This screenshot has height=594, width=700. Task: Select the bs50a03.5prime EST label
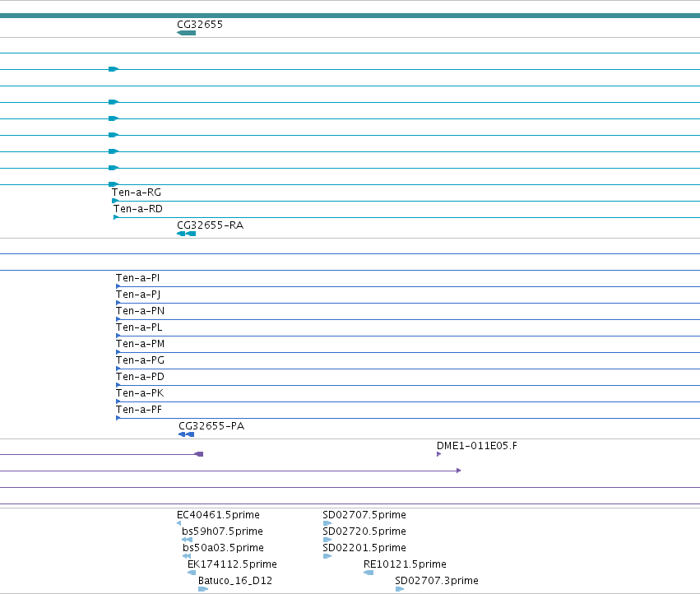pyautogui.click(x=223, y=548)
